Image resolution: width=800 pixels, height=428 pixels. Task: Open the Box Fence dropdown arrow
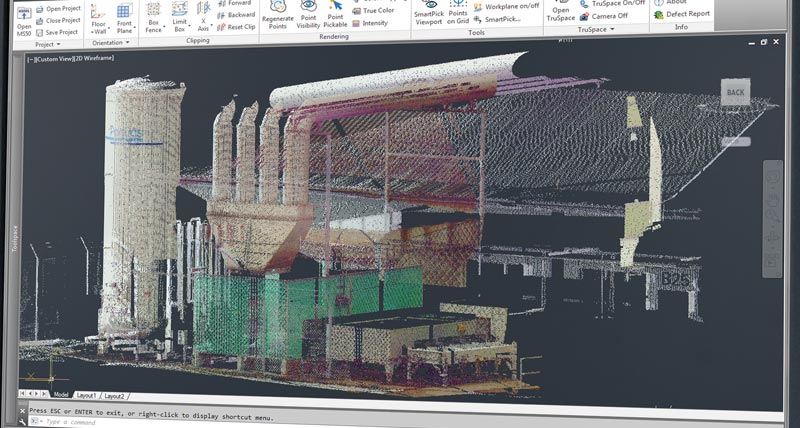(164, 26)
